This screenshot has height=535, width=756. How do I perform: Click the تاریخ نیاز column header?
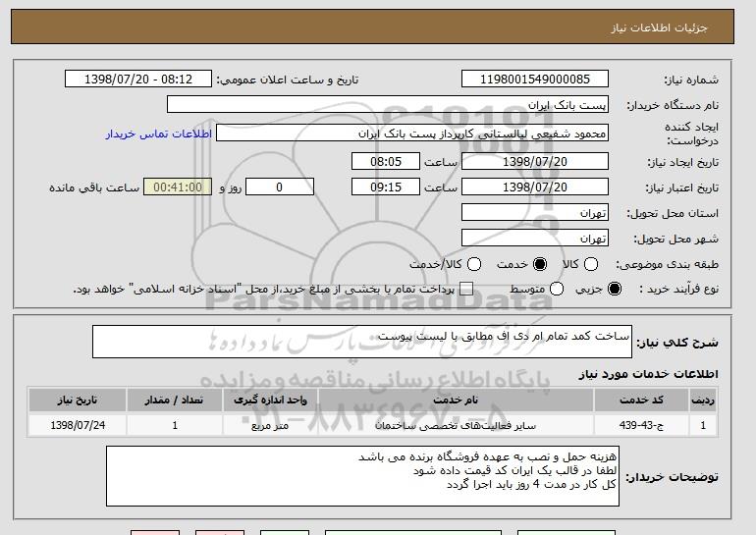[78, 401]
